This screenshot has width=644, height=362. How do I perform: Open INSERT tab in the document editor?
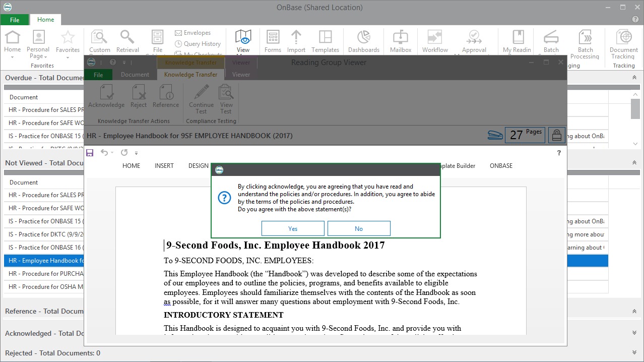pos(164,166)
